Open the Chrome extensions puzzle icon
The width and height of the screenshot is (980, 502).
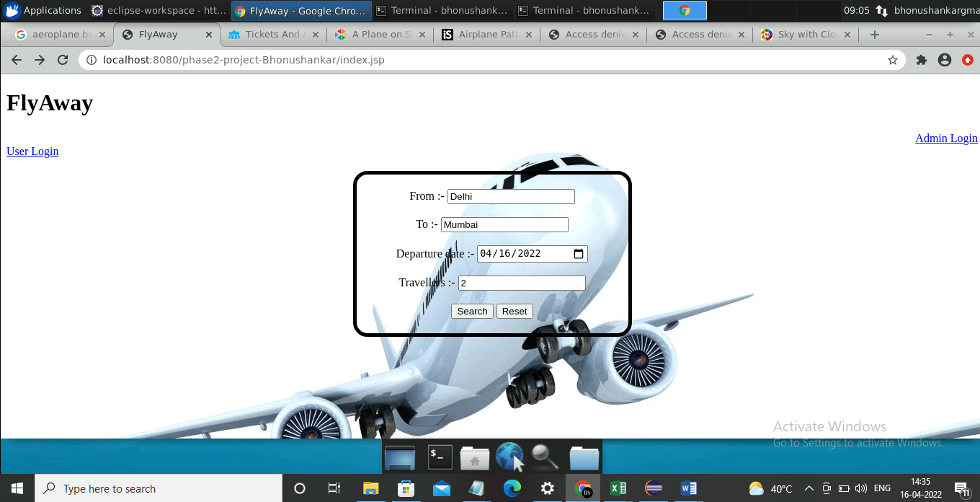click(x=921, y=60)
